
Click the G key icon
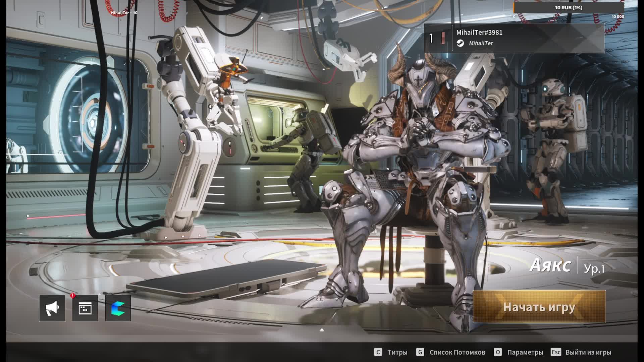420,352
